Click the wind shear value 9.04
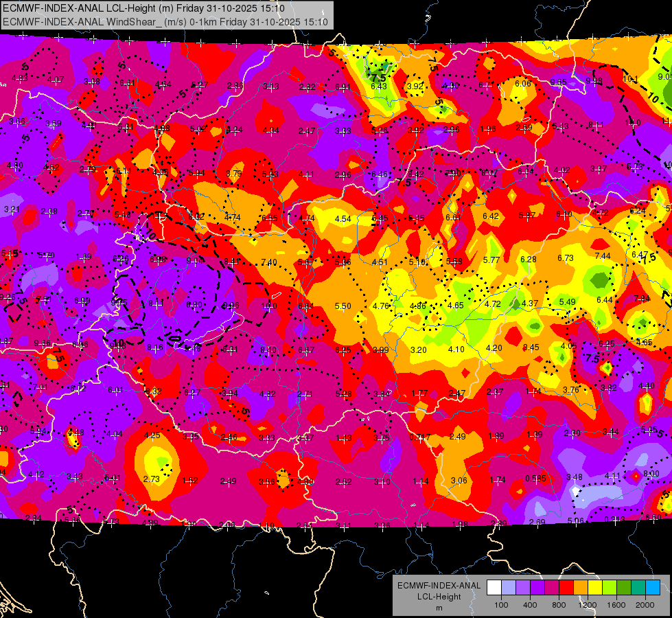 coord(195,260)
